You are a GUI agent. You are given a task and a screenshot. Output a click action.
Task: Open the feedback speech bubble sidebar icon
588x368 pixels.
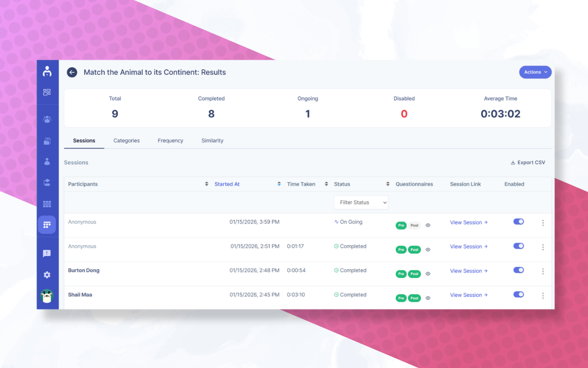point(47,253)
